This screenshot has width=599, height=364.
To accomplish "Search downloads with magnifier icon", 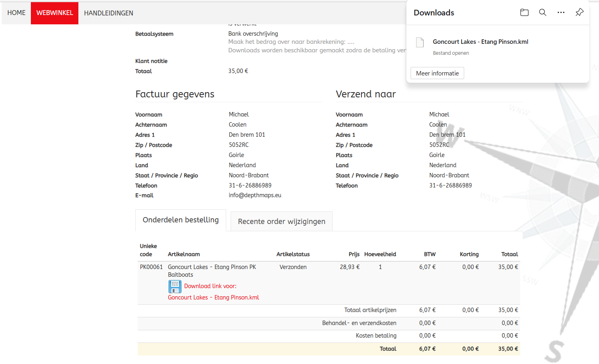I will 543,13.
